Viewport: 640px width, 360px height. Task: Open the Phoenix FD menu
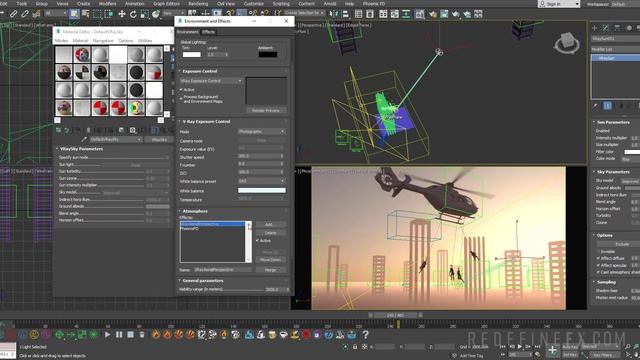[x=374, y=4]
